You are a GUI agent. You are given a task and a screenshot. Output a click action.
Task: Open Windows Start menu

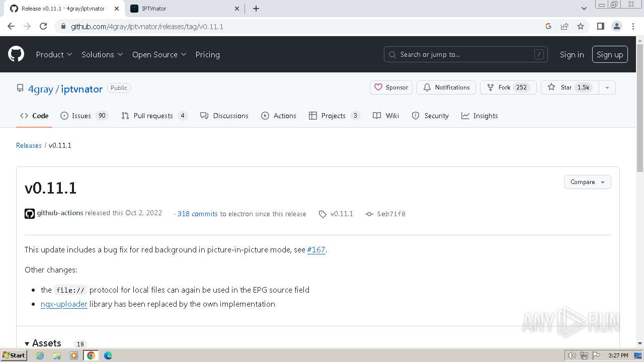click(x=14, y=355)
